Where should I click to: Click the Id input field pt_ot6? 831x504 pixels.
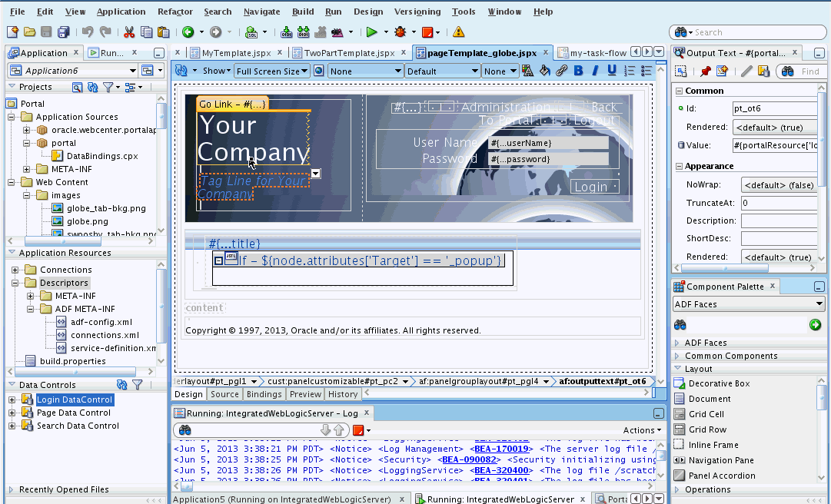tap(775, 108)
